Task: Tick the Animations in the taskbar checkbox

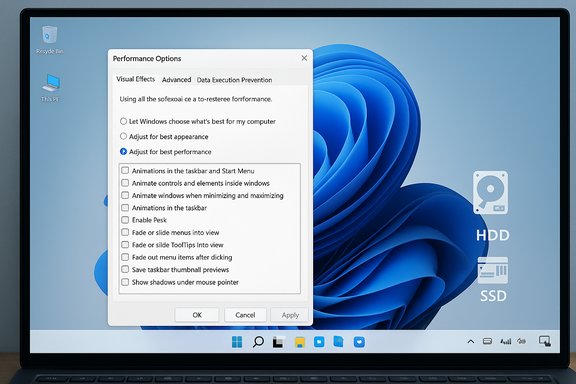Action: pyautogui.click(x=125, y=208)
